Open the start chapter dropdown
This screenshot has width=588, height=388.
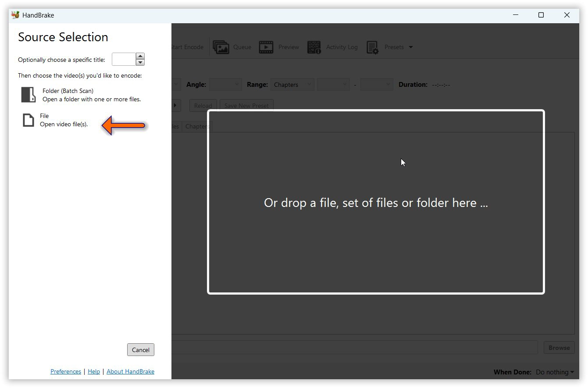click(x=333, y=85)
